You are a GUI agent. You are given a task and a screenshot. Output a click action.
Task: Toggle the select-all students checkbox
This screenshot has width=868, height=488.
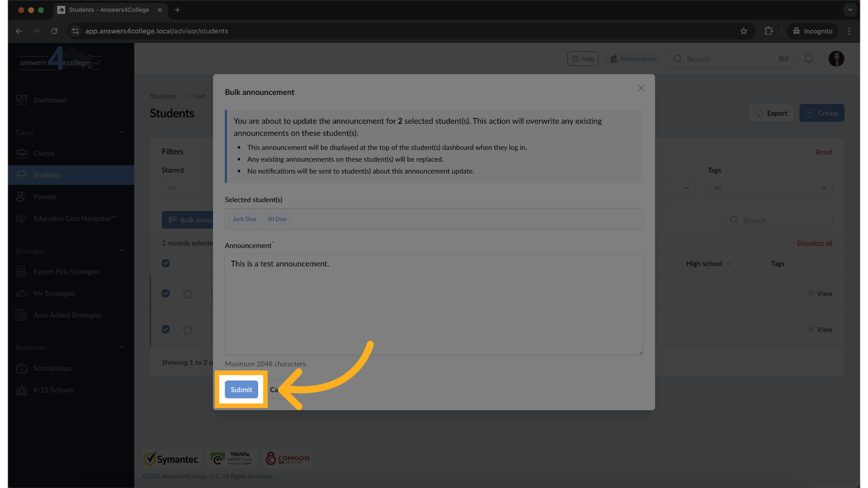[x=166, y=263]
